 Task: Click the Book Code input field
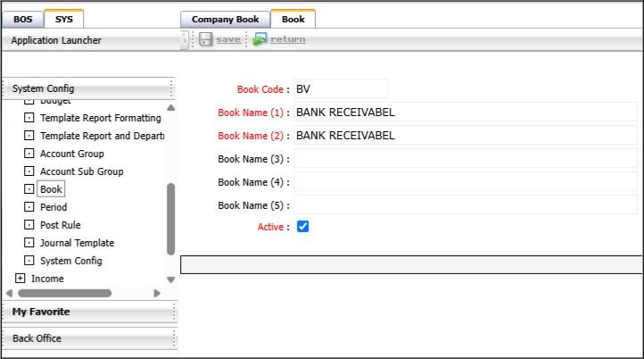coord(340,88)
